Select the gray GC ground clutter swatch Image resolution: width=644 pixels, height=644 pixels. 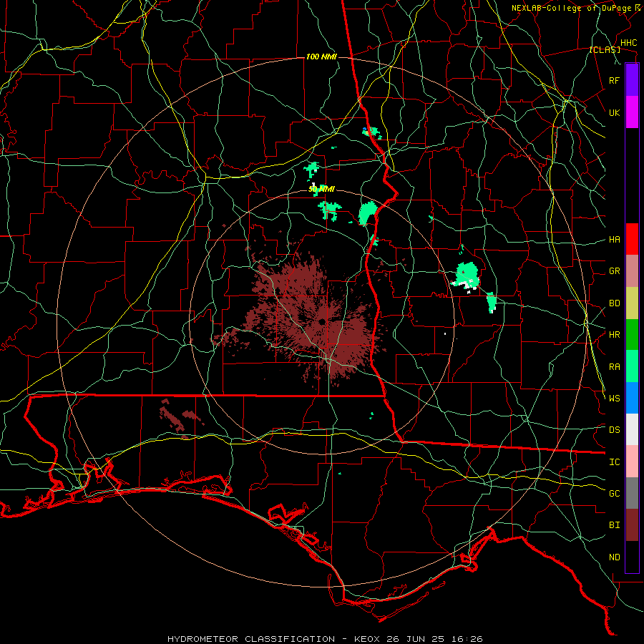coord(632,493)
